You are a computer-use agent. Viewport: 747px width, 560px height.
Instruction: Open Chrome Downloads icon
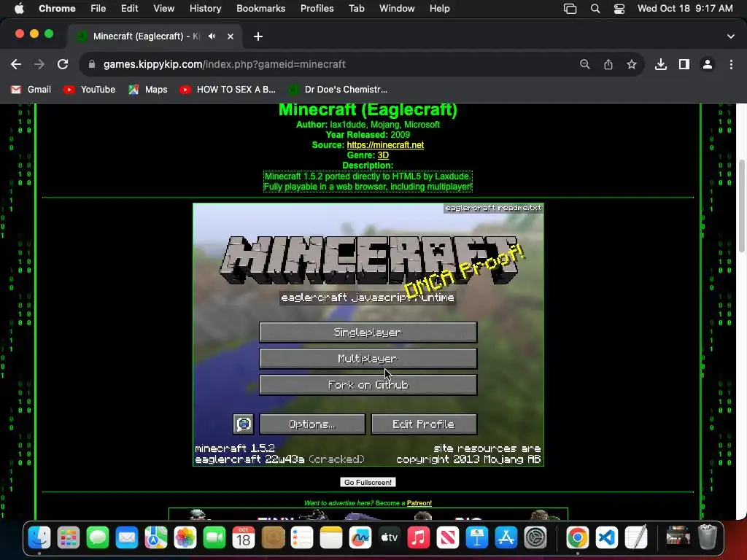[x=661, y=64]
